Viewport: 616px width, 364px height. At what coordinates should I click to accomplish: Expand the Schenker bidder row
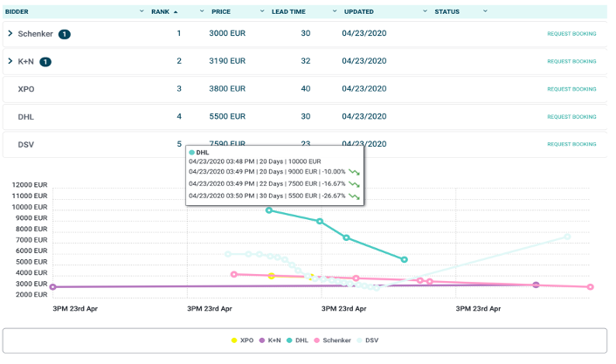[x=10, y=33]
